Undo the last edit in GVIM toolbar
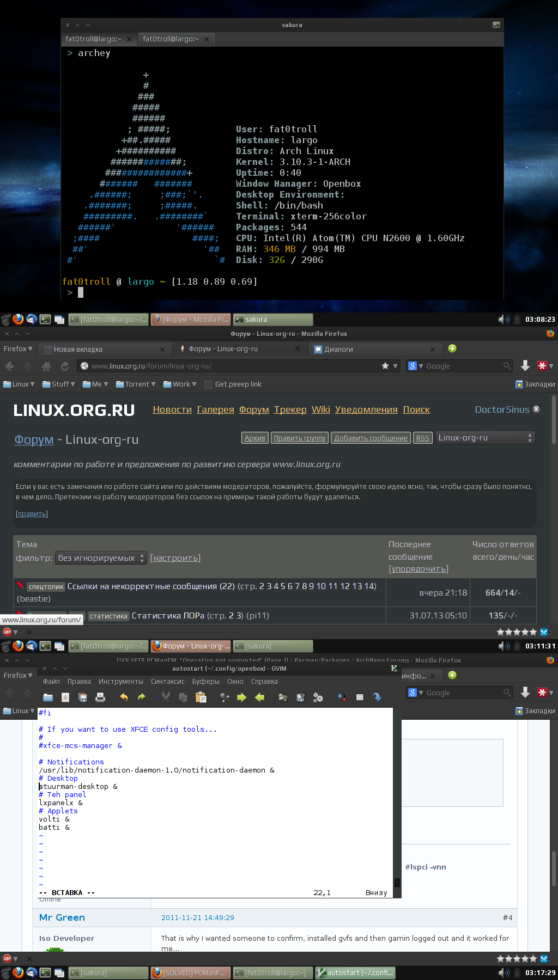Image resolution: width=558 pixels, height=980 pixels. 124,697
